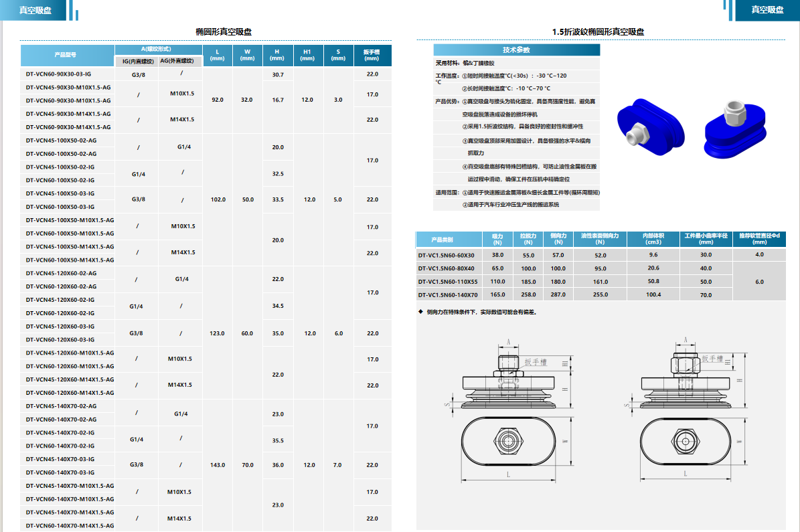
Task: Click the H value '34.5'
Action: pos(278,306)
